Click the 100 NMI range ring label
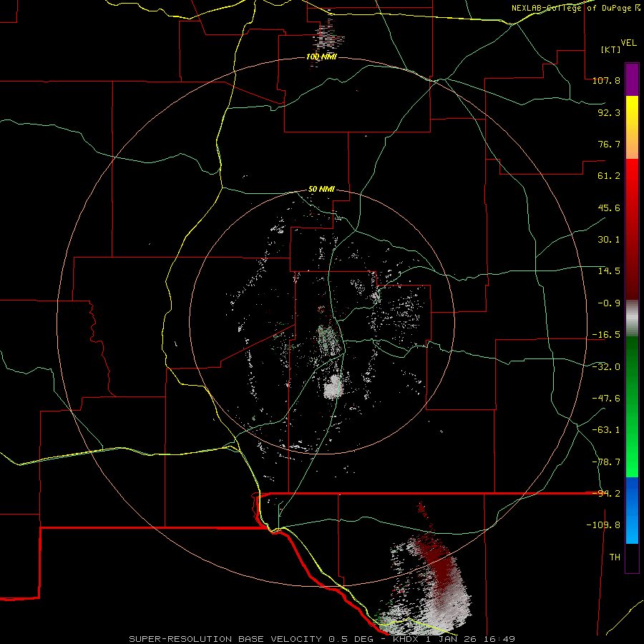Viewport: 644px width, 644px height. click(321, 57)
